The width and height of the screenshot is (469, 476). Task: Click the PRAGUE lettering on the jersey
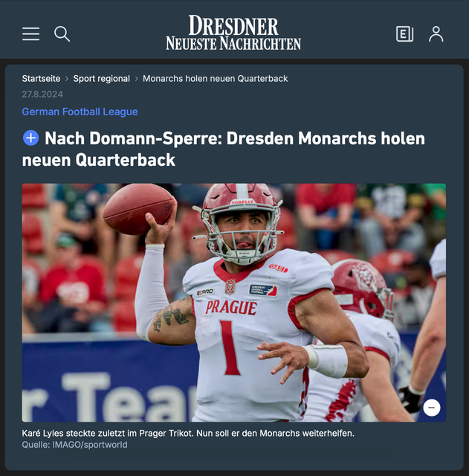coord(231,307)
